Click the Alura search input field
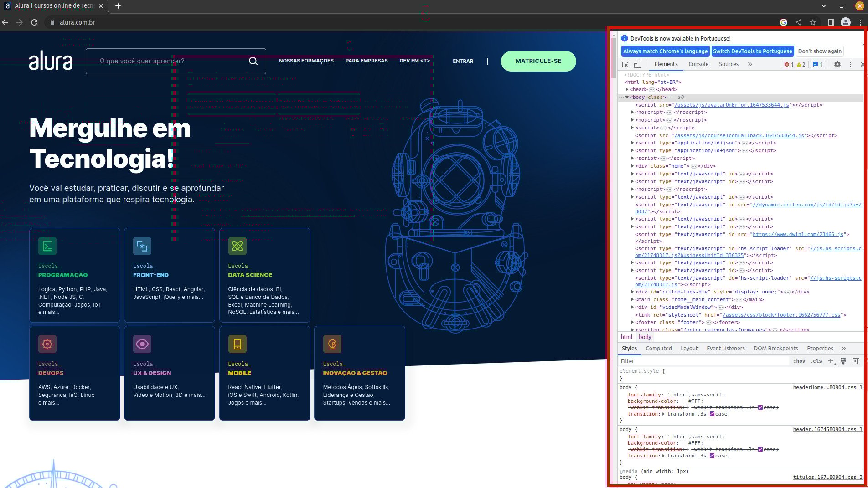This screenshot has height=488, width=868. 176,61
